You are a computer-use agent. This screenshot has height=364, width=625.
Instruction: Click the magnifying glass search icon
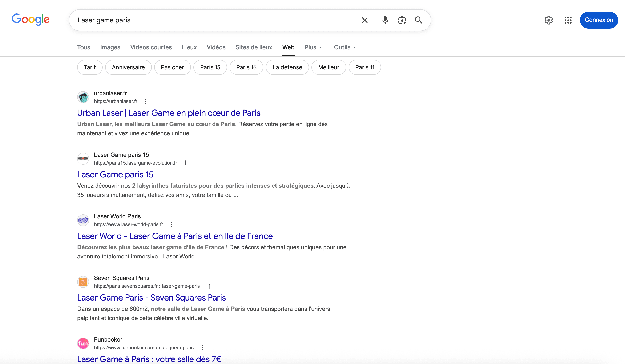click(x=418, y=20)
